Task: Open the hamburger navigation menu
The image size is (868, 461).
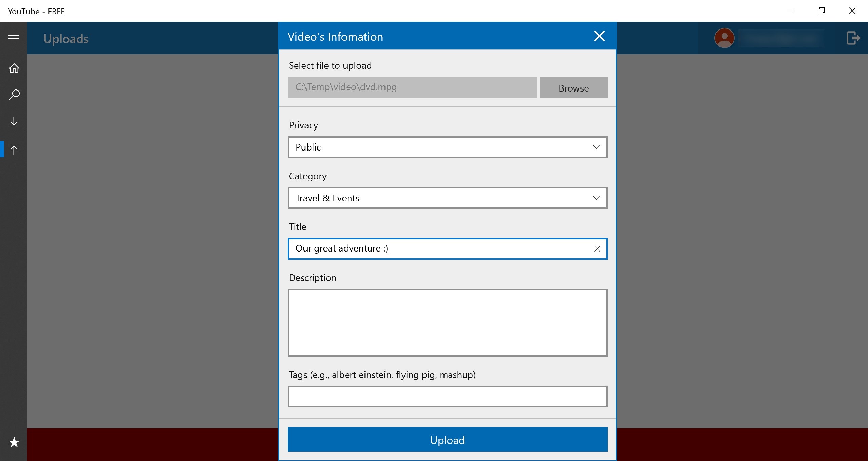Action: (x=14, y=36)
